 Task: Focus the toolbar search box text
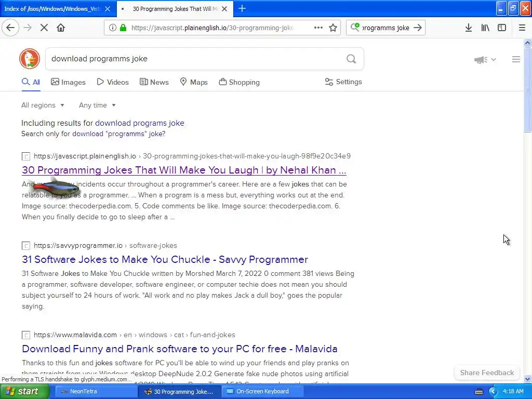386,28
